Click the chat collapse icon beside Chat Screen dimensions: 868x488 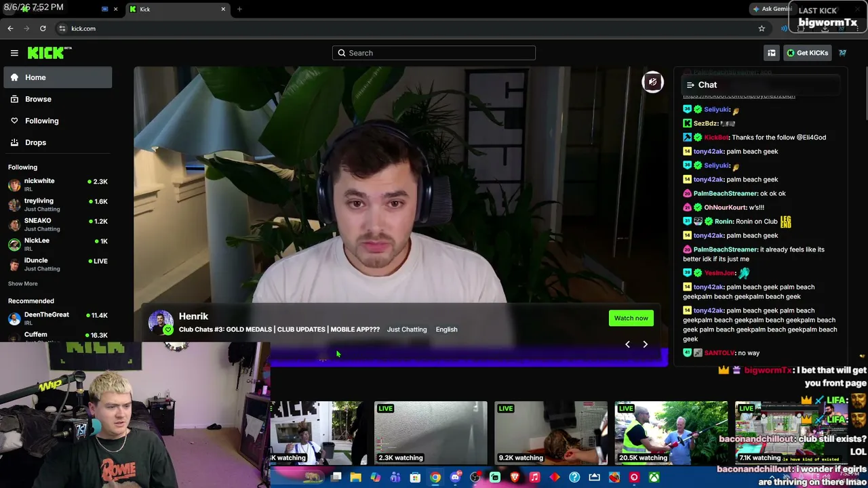(690, 85)
